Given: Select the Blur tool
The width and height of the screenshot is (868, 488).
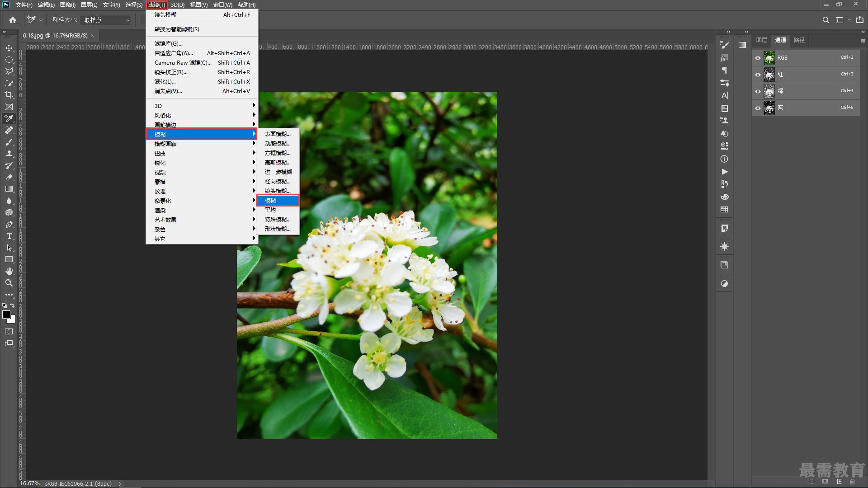Looking at the screenshot, I should pos(9,201).
